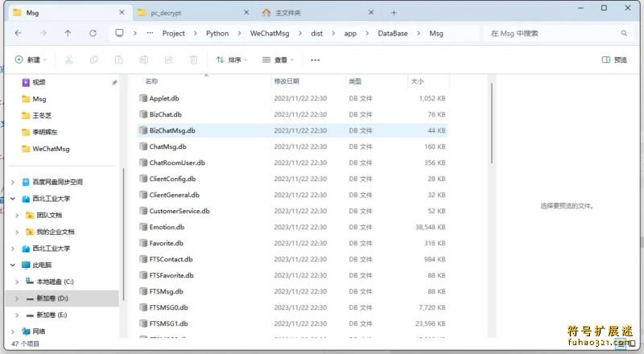
Task: Click the delete trash icon
Action: (193, 60)
